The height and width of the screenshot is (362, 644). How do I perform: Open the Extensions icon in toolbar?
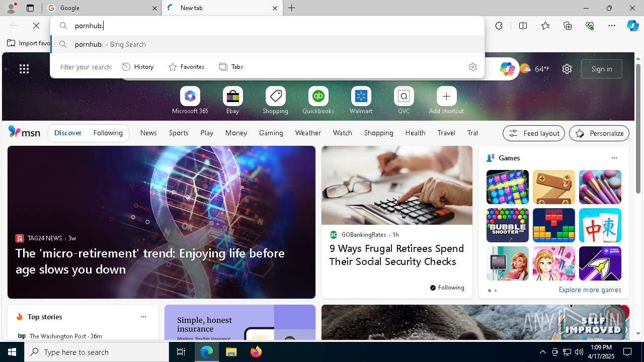point(499,26)
